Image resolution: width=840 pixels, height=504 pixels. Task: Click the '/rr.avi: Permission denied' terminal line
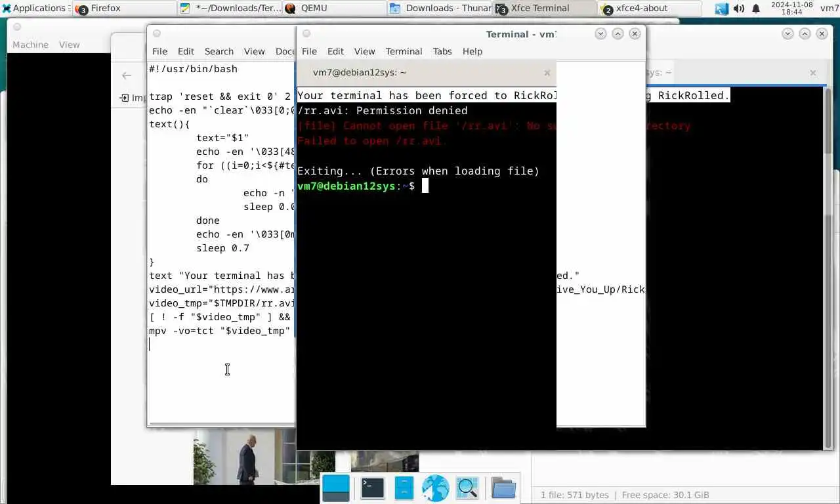[383, 110]
